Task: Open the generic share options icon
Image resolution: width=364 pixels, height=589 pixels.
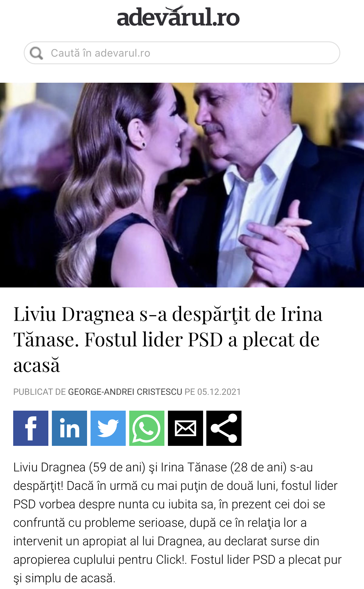Action: tap(224, 428)
